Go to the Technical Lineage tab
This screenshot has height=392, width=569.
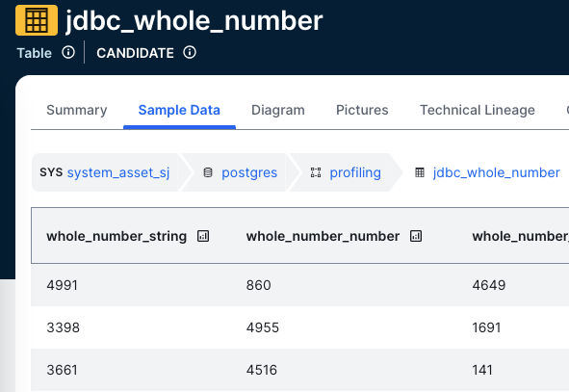[478, 110]
